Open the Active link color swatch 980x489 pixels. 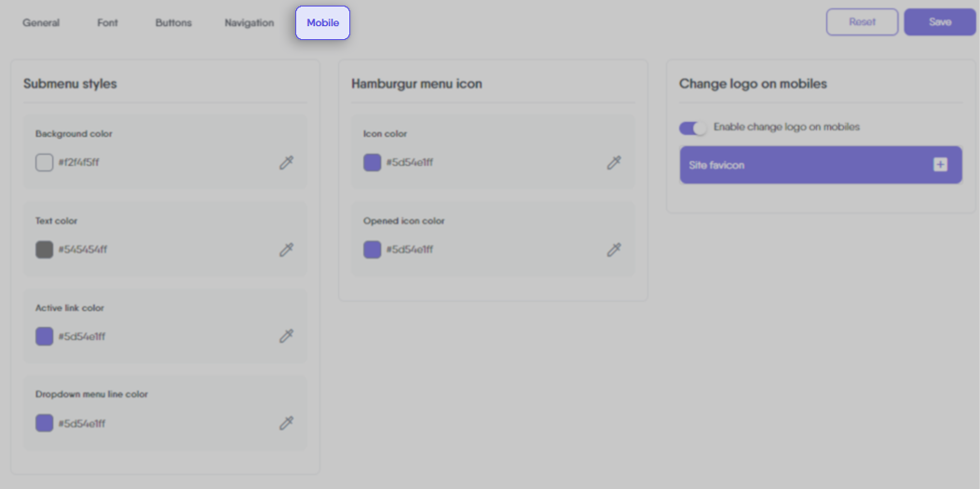click(x=44, y=336)
